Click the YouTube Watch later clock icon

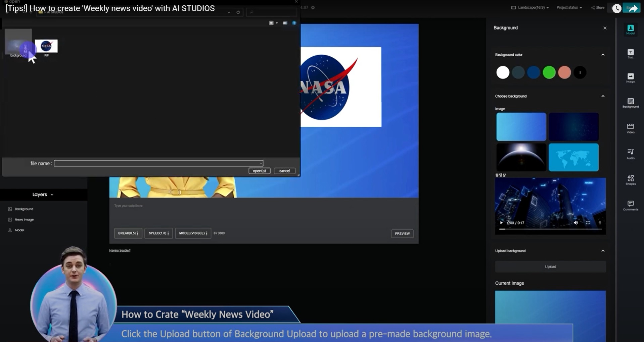pyautogui.click(x=616, y=8)
